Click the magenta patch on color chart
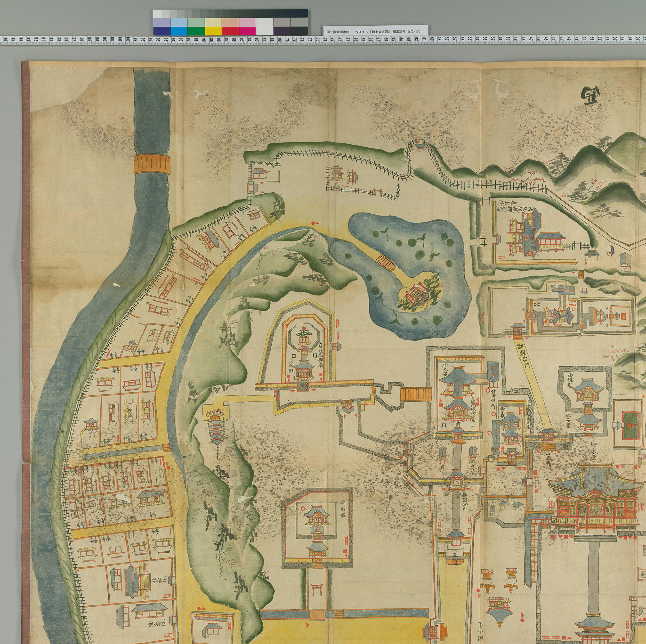The height and width of the screenshot is (644, 646). (248, 30)
